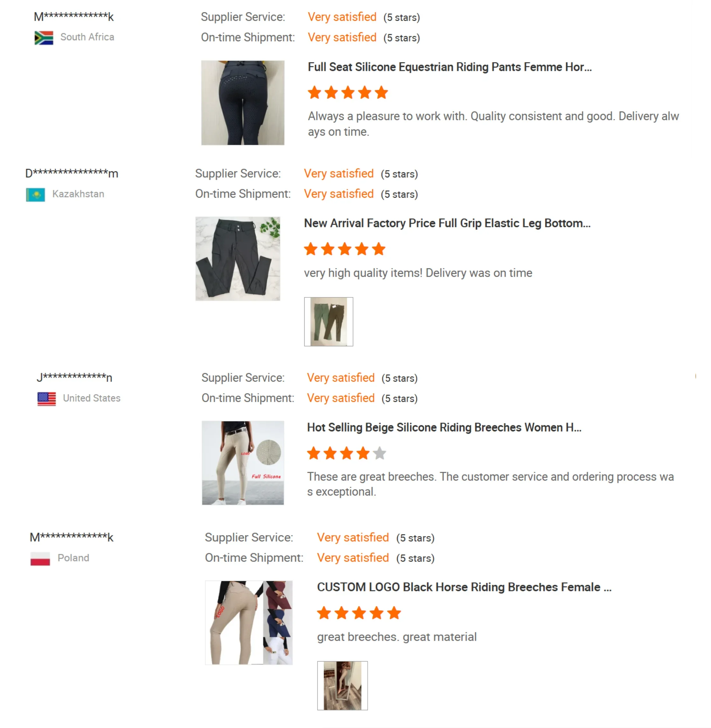The image size is (711, 728).
Task: View navy riding pants product thumbnail
Action: point(243,103)
